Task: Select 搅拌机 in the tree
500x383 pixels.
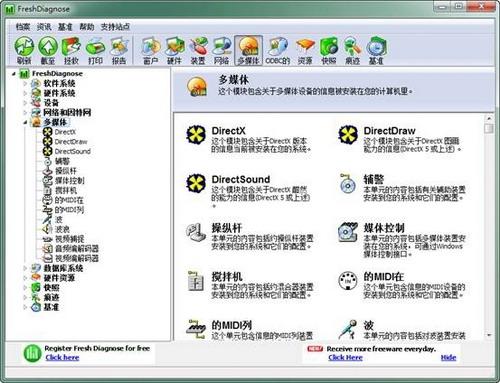Action: click(x=66, y=190)
